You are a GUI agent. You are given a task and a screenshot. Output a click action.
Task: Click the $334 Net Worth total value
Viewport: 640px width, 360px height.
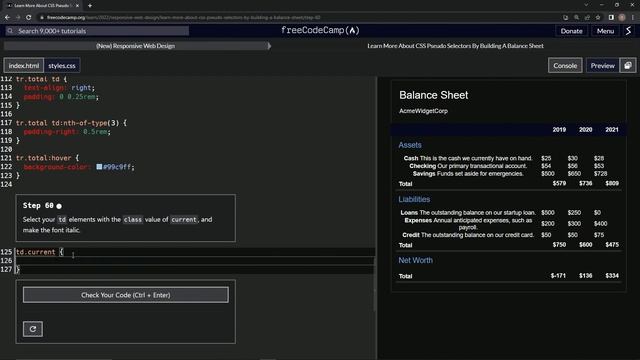tap(612, 276)
